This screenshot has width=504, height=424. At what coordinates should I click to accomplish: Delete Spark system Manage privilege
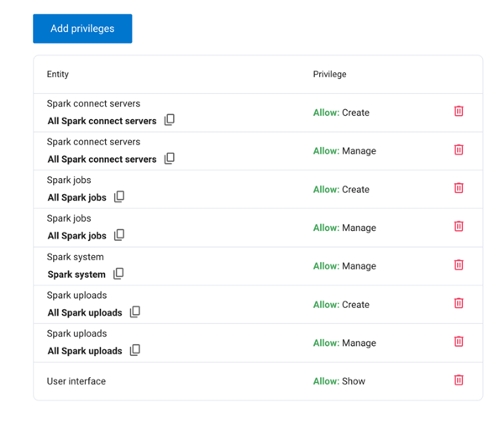tap(459, 265)
